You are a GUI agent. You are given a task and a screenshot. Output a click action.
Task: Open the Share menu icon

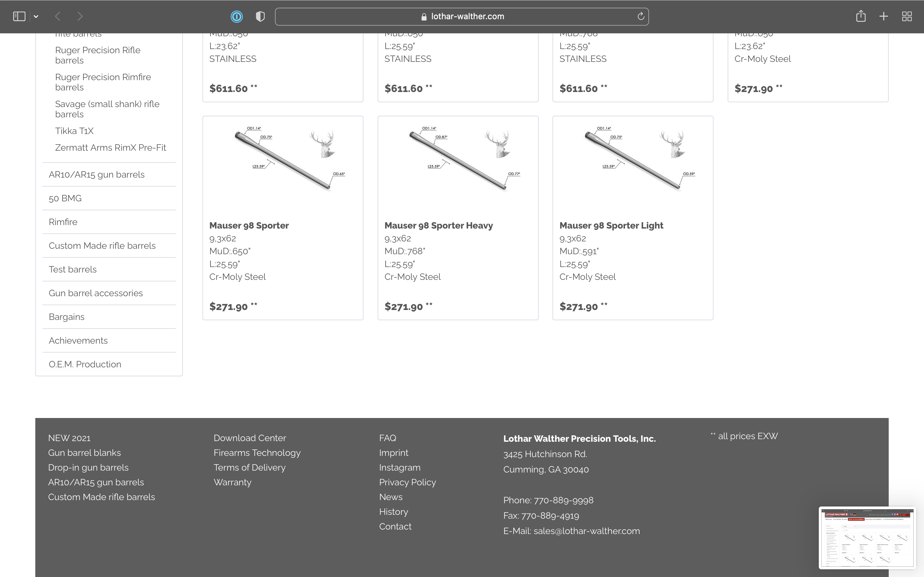860,16
